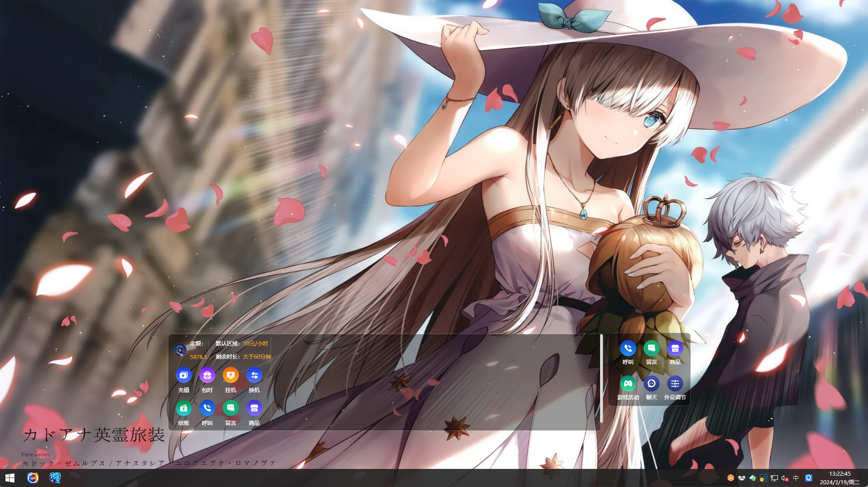Click 留言 icon above 聊天
The image size is (868, 487).
(x=651, y=349)
